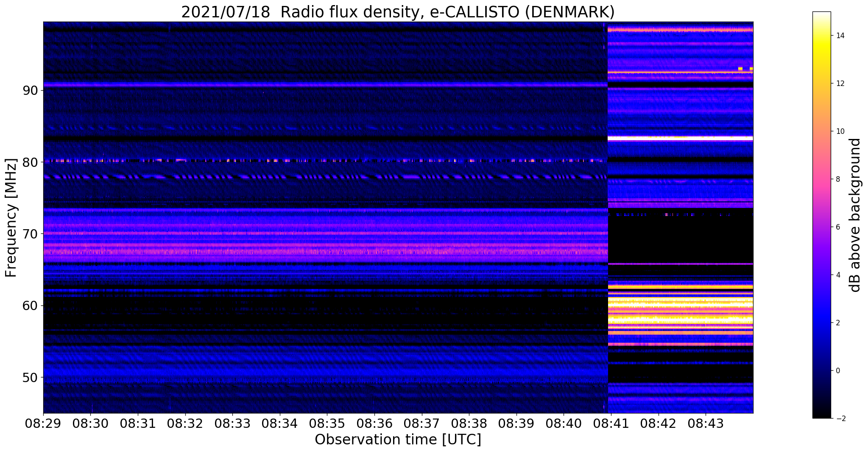Click the 08:34 time tick label

tap(280, 423)
